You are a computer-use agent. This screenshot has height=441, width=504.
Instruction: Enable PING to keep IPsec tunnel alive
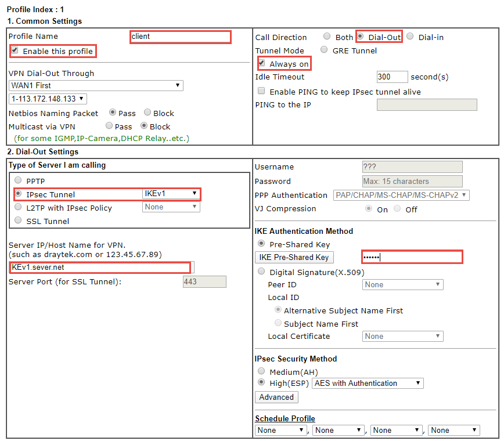click(x=261, y=92)
